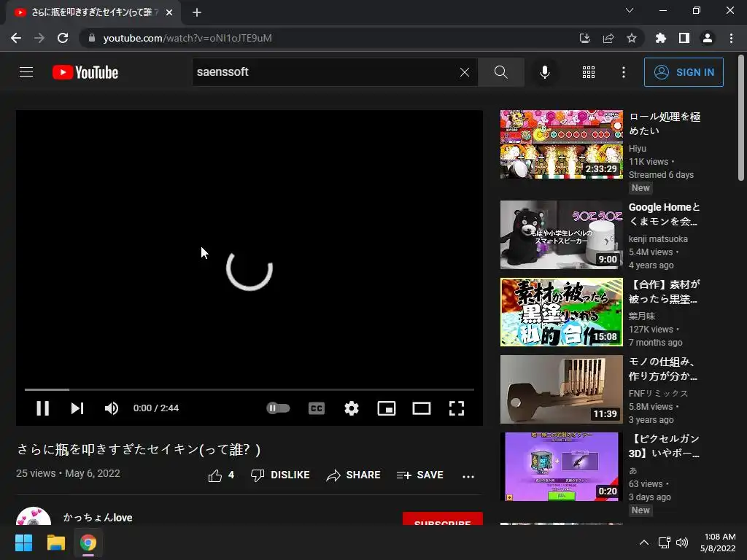Open the YouTube guide hamburger menu
The height and width of the screenshot is (560, 747).
pos(26,72)
